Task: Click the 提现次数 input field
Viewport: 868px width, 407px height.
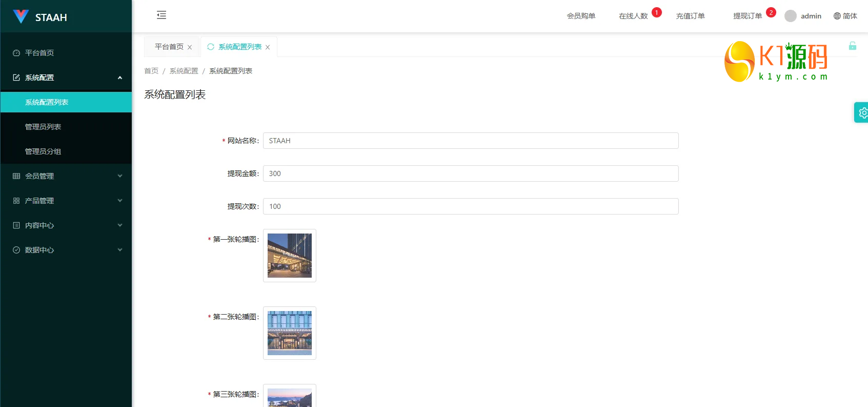Action: [x=471, y=206]
